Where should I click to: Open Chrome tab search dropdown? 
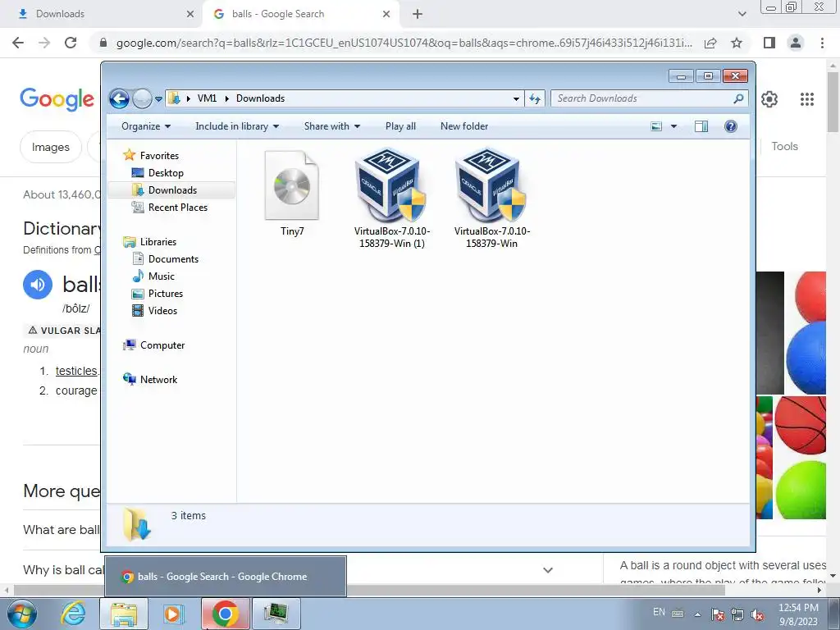point(742,14)
